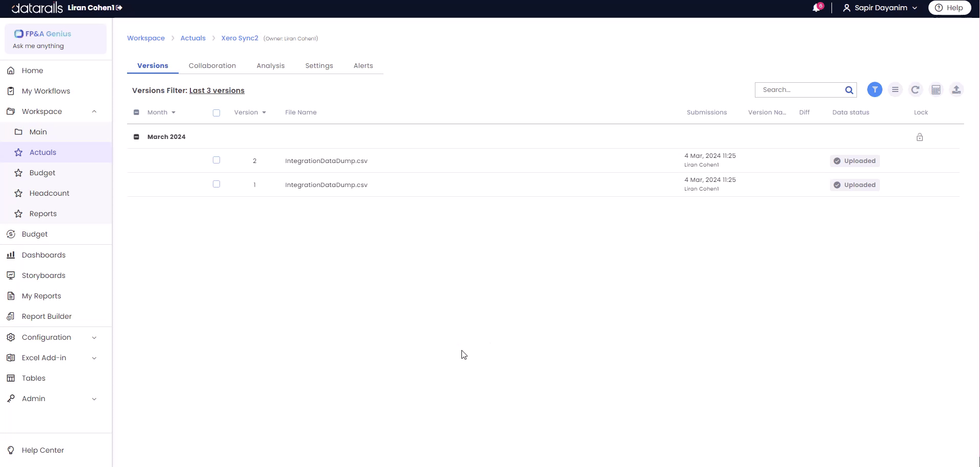Image resolution: width=980 pixels, height=467 pixels.
Task: Open the Month column sort dropdown
Action: pyautogui.click(x=174, y=112)
